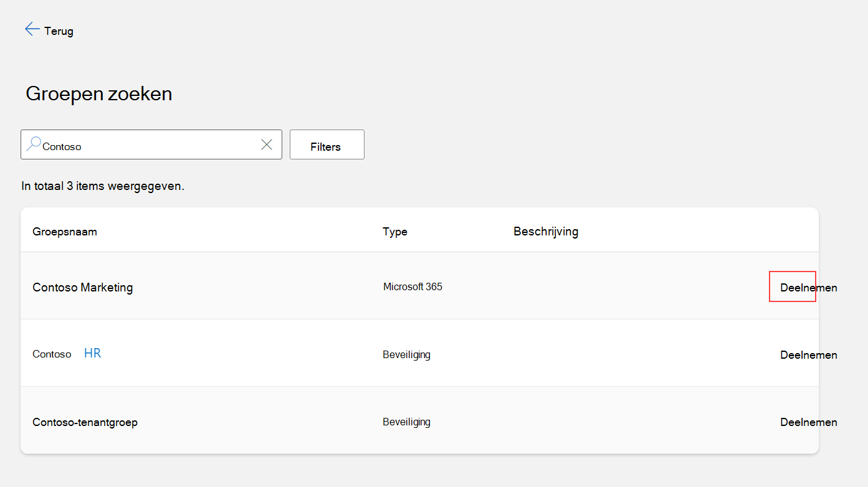Open the Filters button

tap(327, 144)
